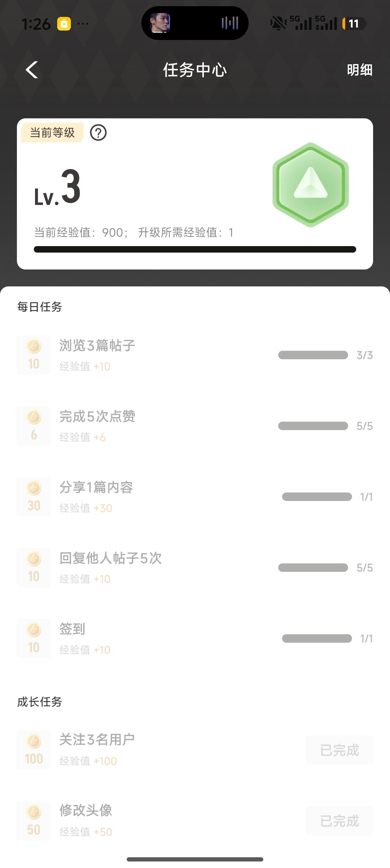
Task: Tap the green hexagon level badge
Action: point(310,185)
